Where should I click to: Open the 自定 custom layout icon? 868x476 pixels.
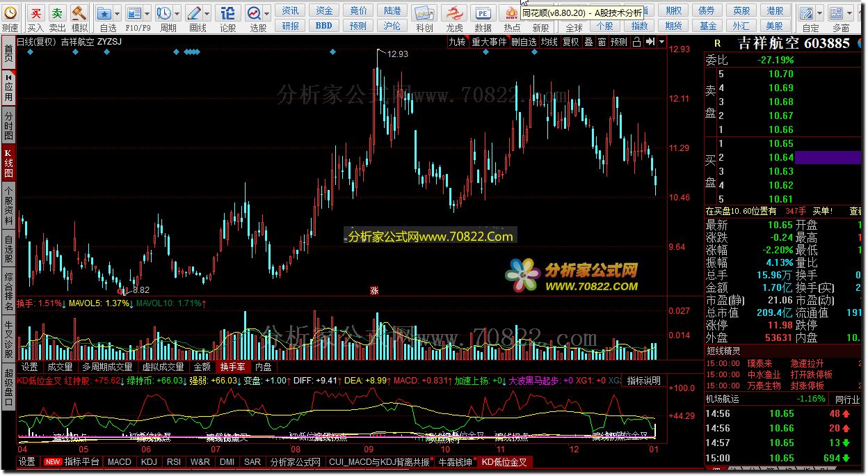point(807,13)
